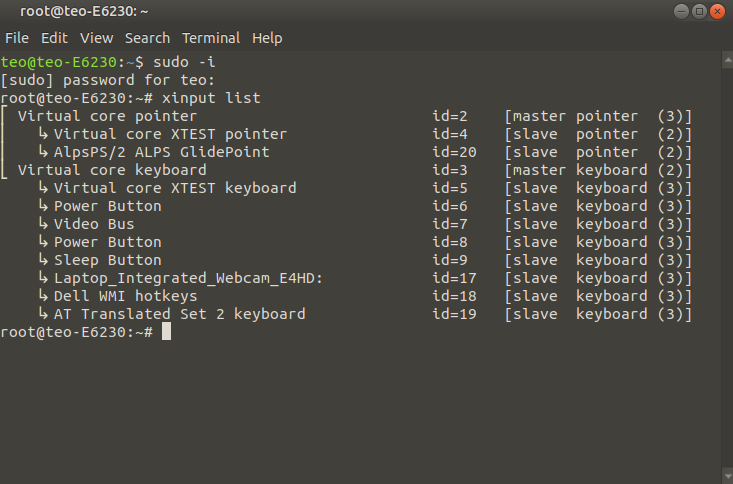Click the Virtual core keyboard entry
The image size is (733, 484).
pos(111,170)
